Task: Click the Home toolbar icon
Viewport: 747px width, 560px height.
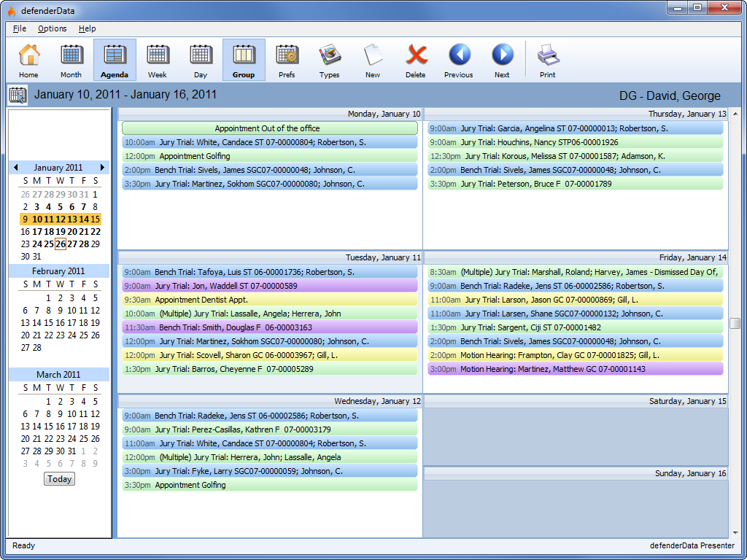Action: point(29,60)
